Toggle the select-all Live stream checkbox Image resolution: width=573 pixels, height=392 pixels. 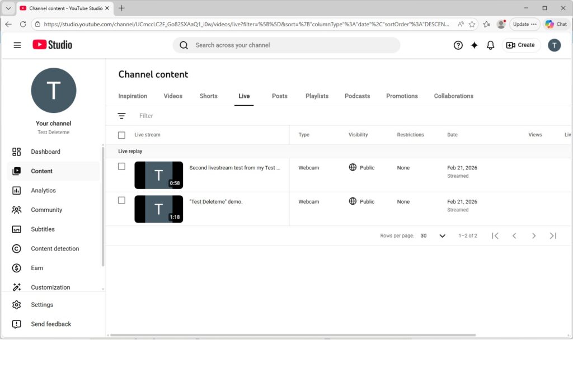click(121, 135)
